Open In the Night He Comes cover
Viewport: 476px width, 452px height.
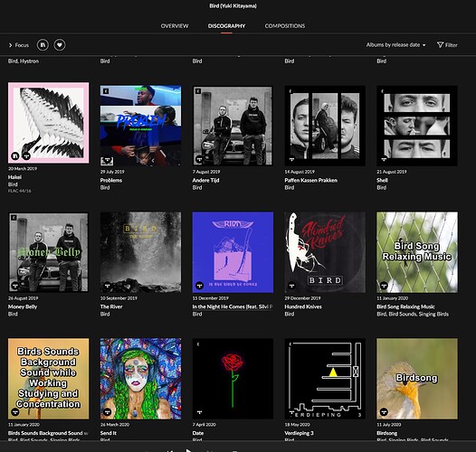[233, 252]
